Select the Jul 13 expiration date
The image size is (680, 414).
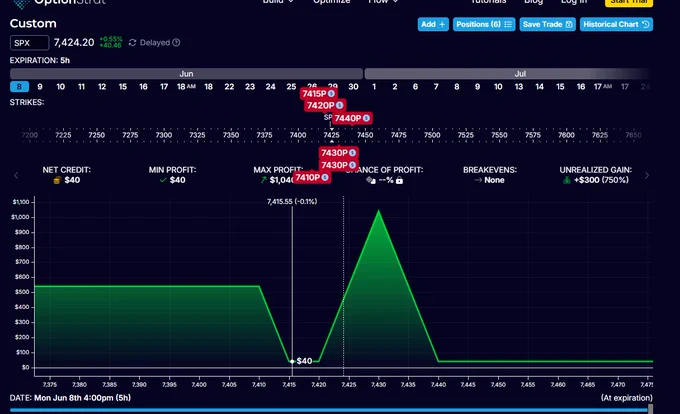(519, 87)
